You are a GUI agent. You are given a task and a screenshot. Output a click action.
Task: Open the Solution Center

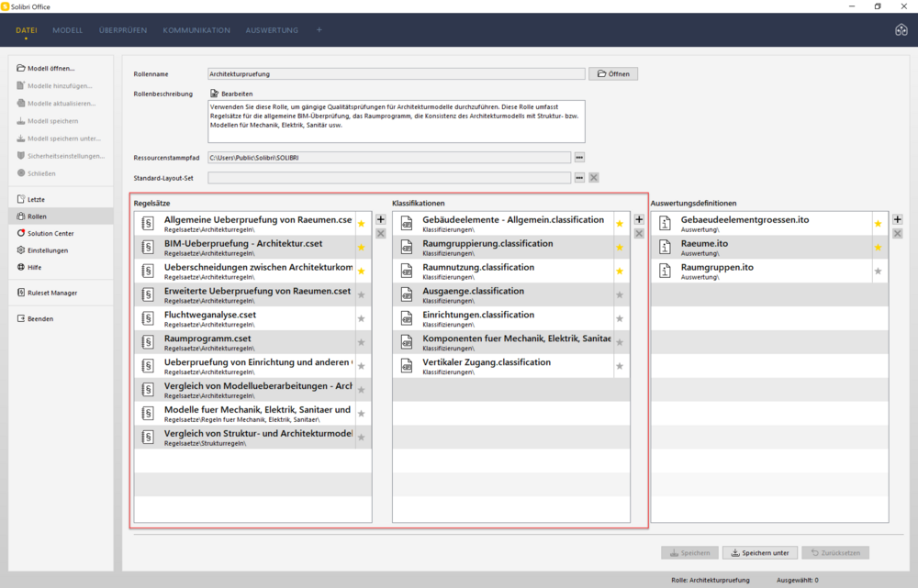pyautogui.click(x=46, y=233)
